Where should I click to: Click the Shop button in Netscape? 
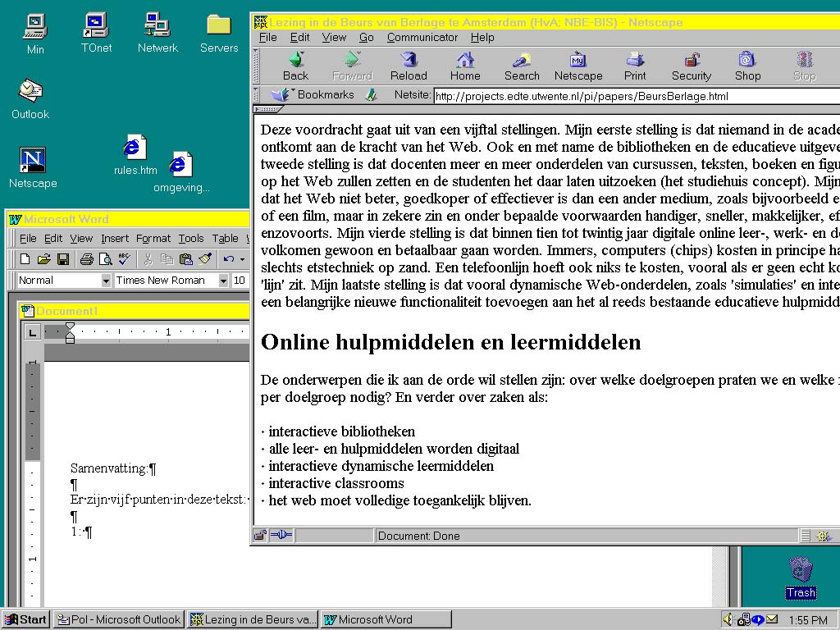tap(748, 66)
